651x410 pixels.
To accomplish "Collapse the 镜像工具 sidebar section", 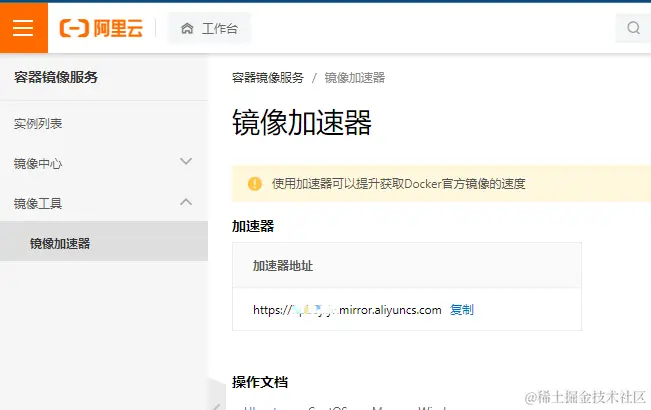I will pos(104,203).
